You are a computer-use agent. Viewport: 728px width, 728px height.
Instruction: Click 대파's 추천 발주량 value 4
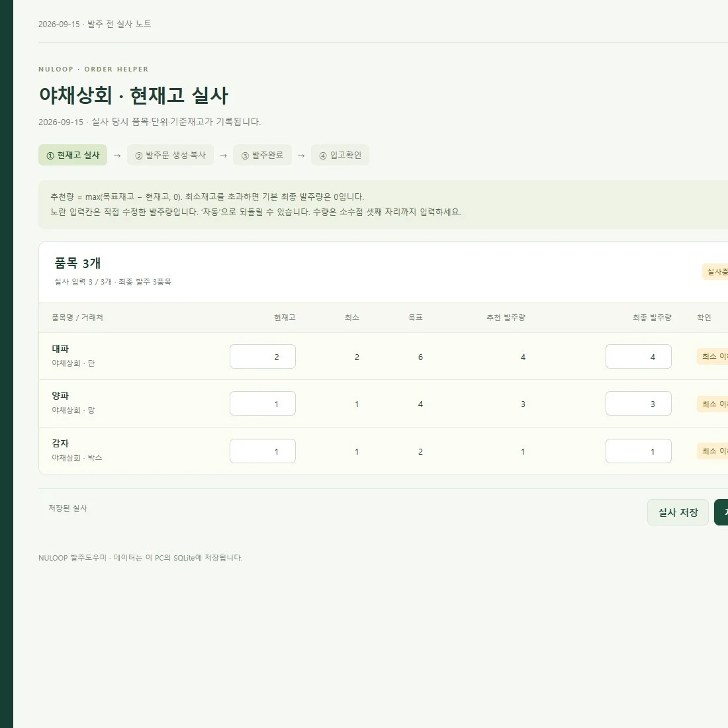523,357
